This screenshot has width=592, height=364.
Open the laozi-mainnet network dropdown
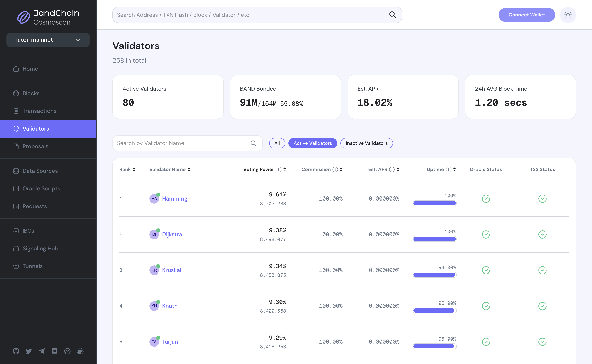point(48,40)
